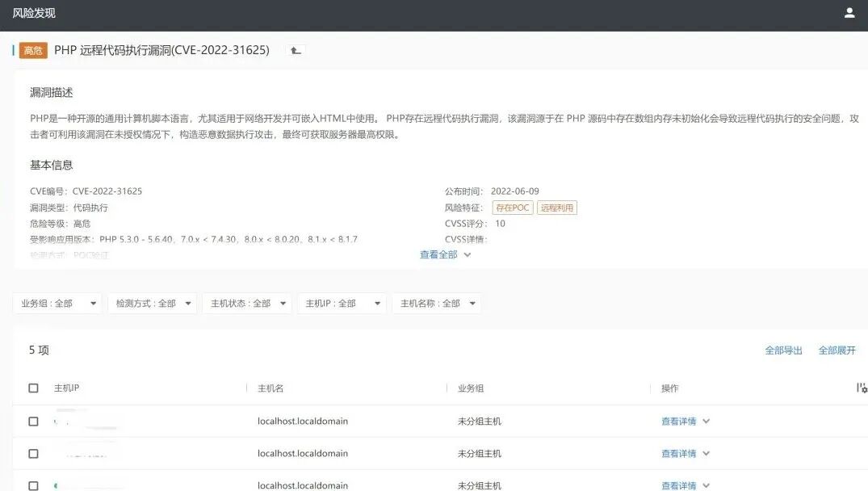
Task: Click the 全部展开 link
Action: tap(837, 350)
